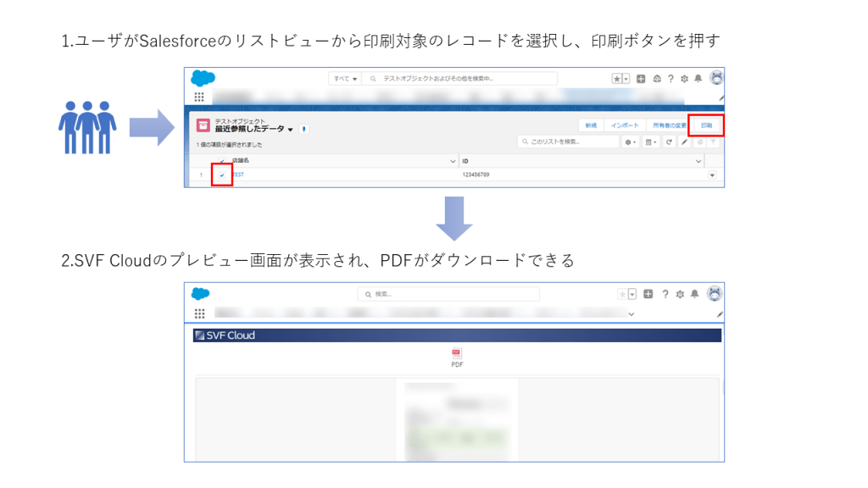Uncheck the TEST record row checkbox

pyautogui.click(x=222, y=175)
